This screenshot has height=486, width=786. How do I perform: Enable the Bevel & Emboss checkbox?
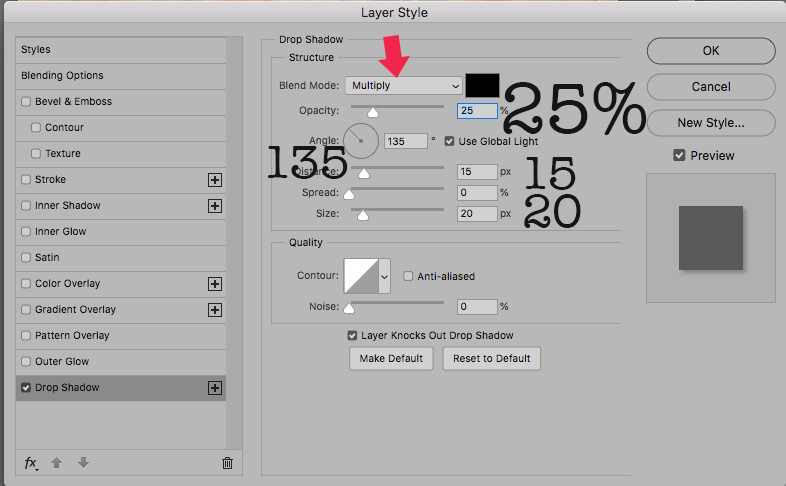tap(26, 102)
